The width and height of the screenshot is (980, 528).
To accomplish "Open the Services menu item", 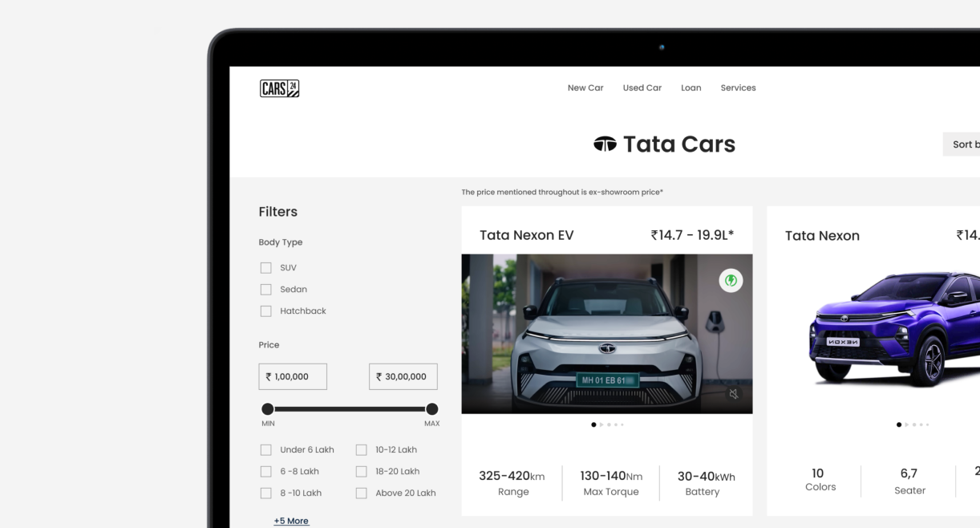I will point(738,88).
